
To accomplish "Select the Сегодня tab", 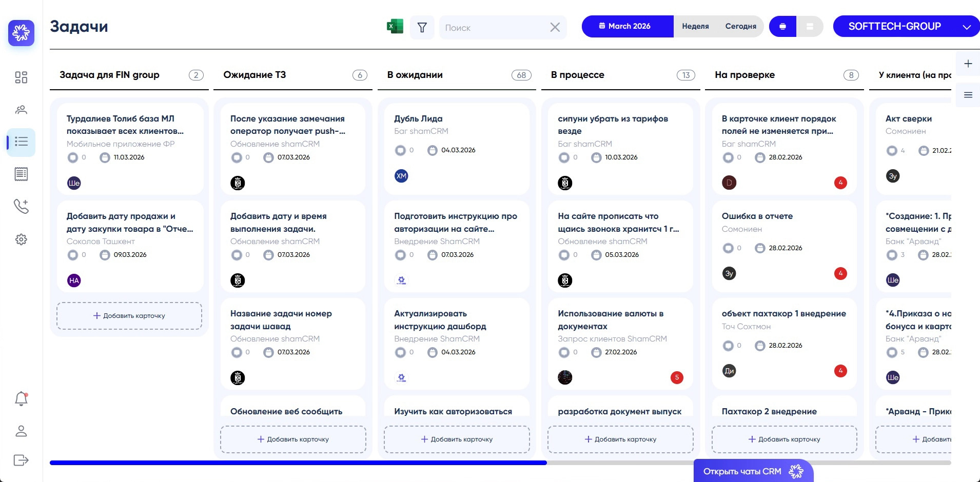I will [740, 26].
